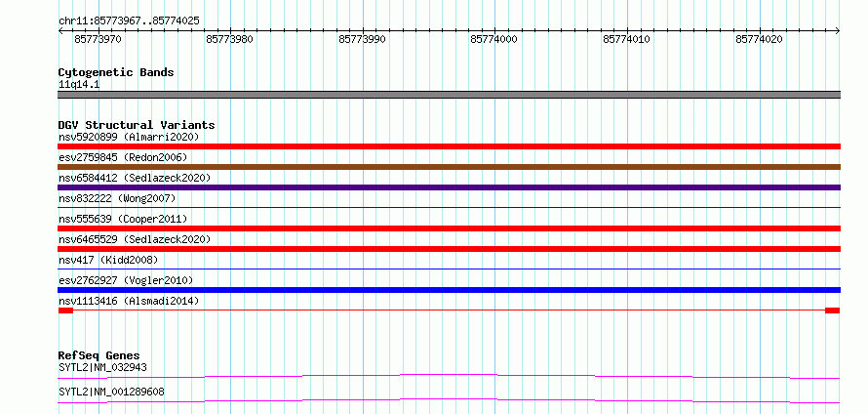Screen dimensions: 868x414
Task: Open variant nsv832222 (Wong2007) label
Action: 117,198
